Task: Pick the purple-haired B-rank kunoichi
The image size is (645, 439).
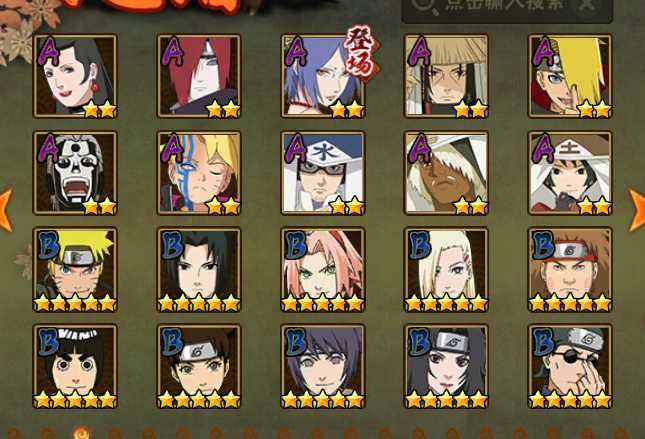Action: [x=323, y=367]
